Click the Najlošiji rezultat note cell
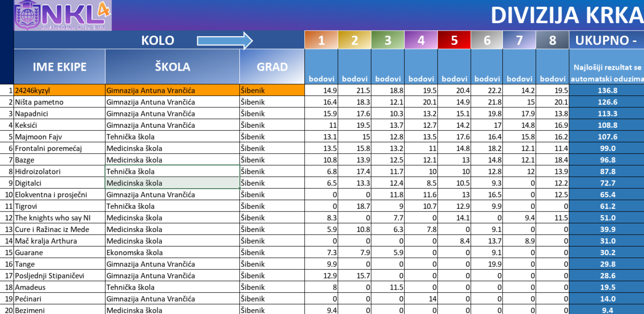The image size is (644, 314). pos(606,72)
